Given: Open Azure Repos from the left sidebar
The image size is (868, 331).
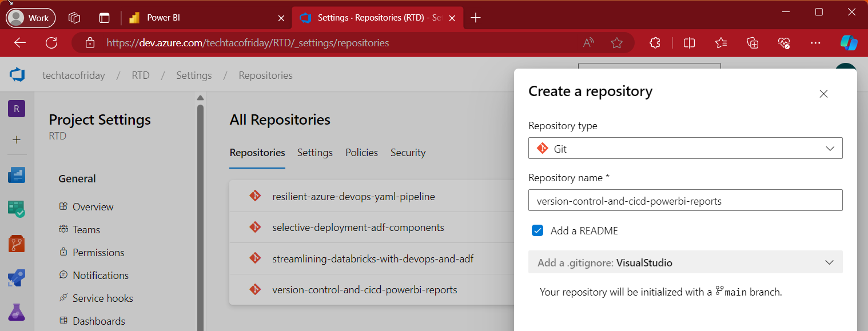Looking at the screenshot, I should (17, 244).
